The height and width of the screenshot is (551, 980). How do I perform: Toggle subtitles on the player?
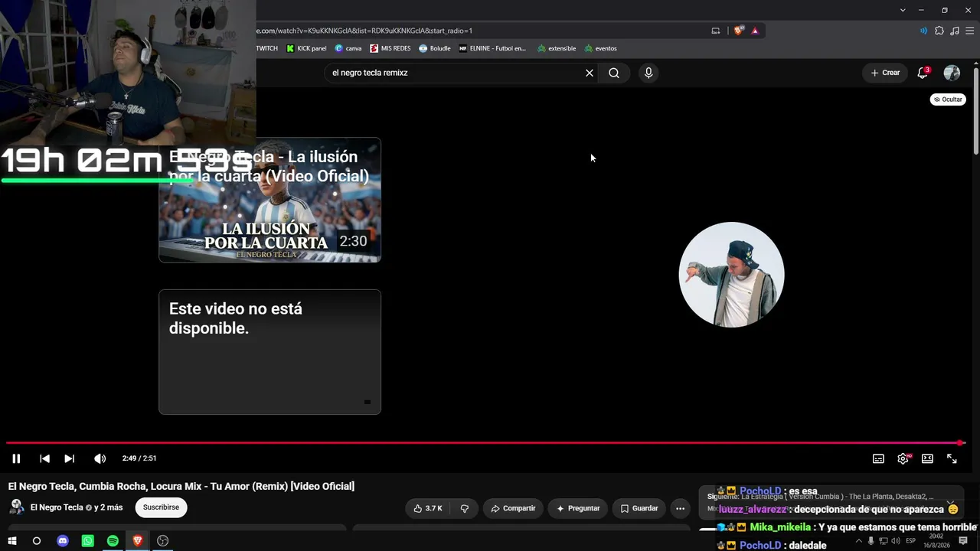pos(878,458)
